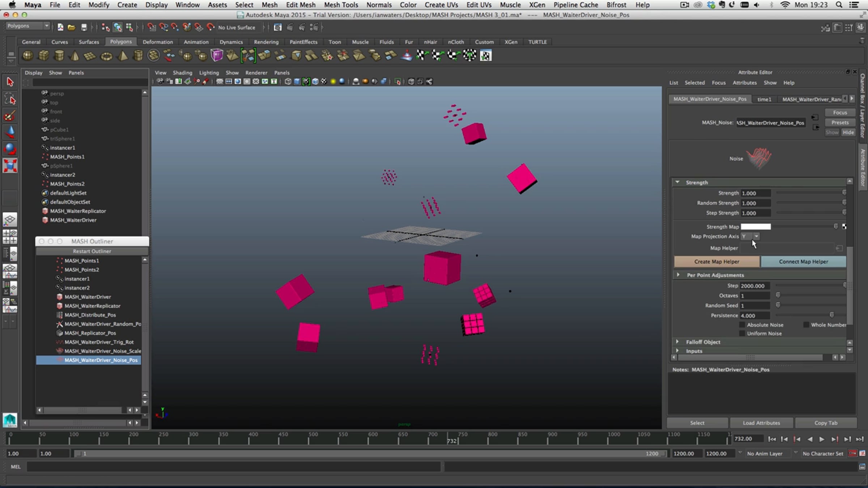
Task: Open a scene file with folder icon
Action: tap(72, 27)
